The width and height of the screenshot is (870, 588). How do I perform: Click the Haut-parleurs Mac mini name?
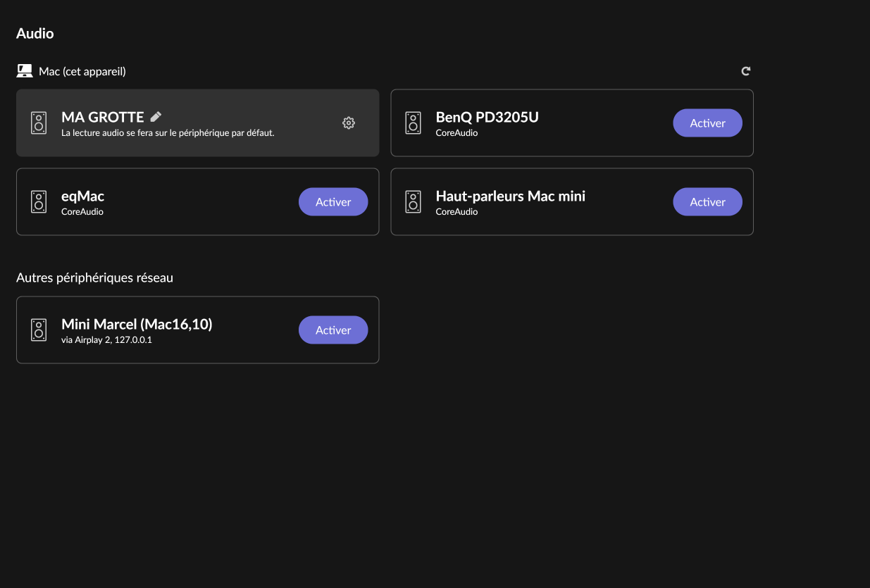click(x=511, y=196)
